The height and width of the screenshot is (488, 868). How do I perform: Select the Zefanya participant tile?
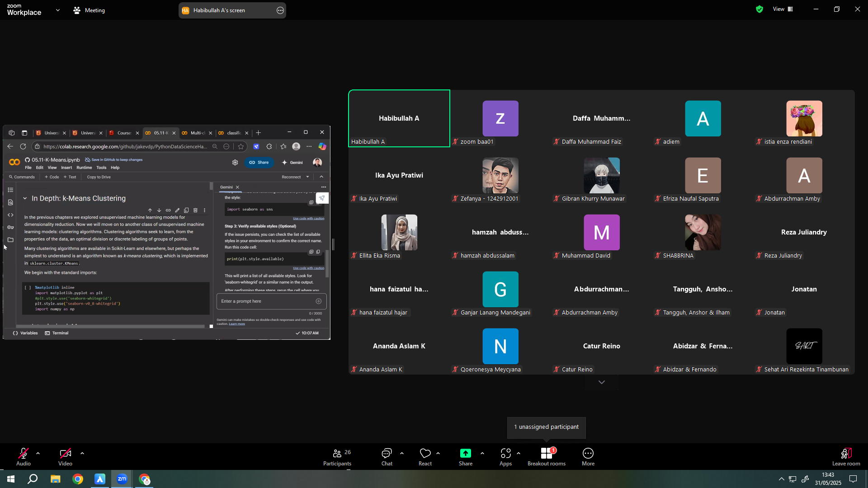pos(500,175)
